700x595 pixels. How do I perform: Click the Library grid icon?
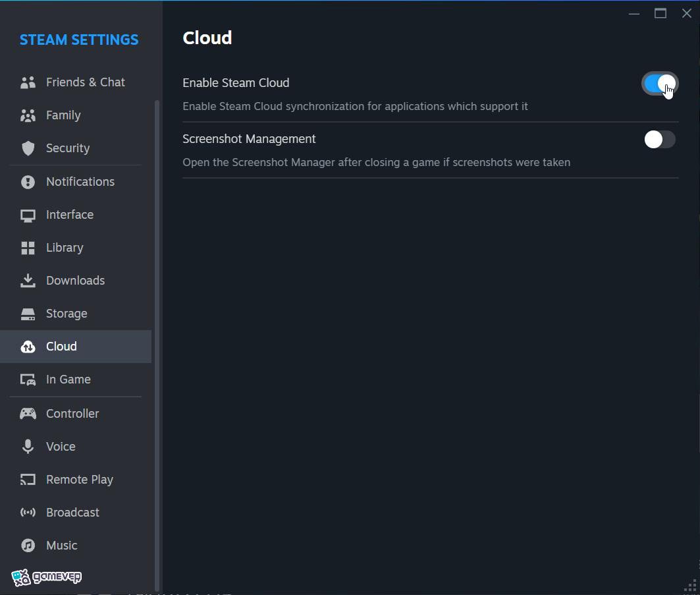(x=28, y=248)
